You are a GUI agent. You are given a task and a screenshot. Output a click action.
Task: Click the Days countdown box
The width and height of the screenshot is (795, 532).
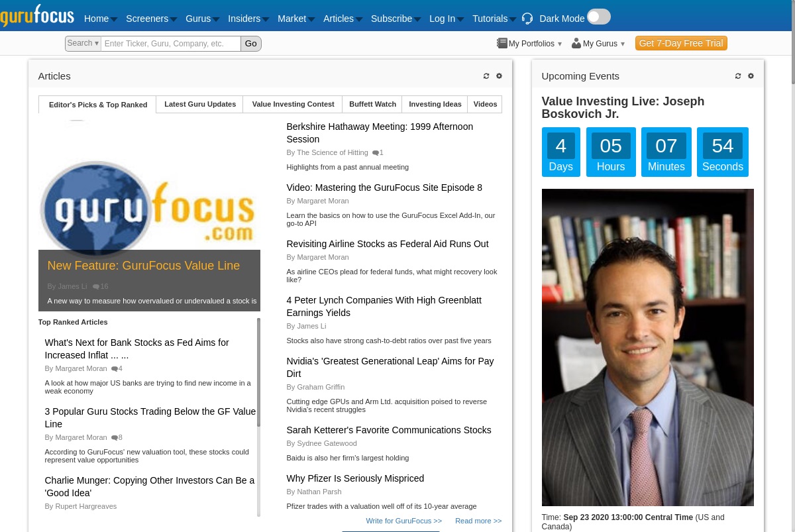pos(561,152)
